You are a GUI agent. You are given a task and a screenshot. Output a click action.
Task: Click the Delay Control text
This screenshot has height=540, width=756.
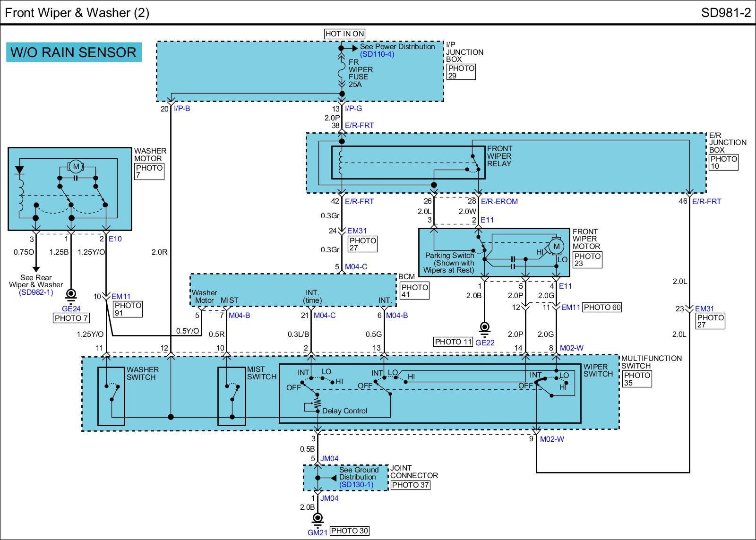coord(344,411)
